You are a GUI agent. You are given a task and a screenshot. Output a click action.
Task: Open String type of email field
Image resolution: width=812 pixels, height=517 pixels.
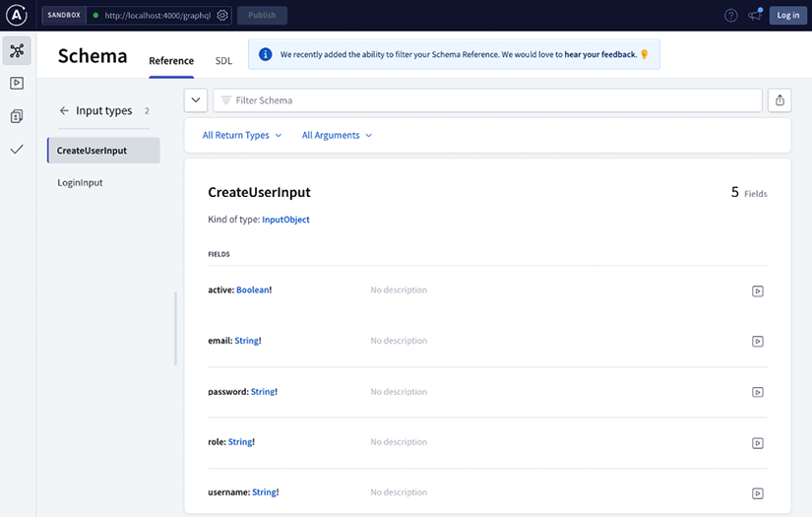pyautogui.click(x=246, y=341)
